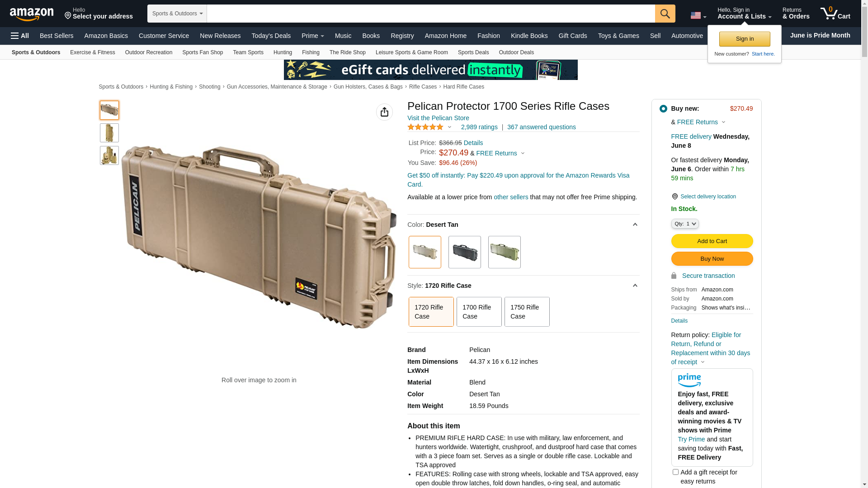Click the search input field

click(431, 14)
